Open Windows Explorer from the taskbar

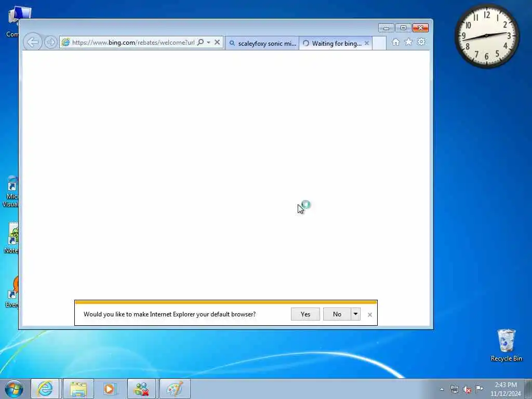pyautogui.click(x=78, y=389)
